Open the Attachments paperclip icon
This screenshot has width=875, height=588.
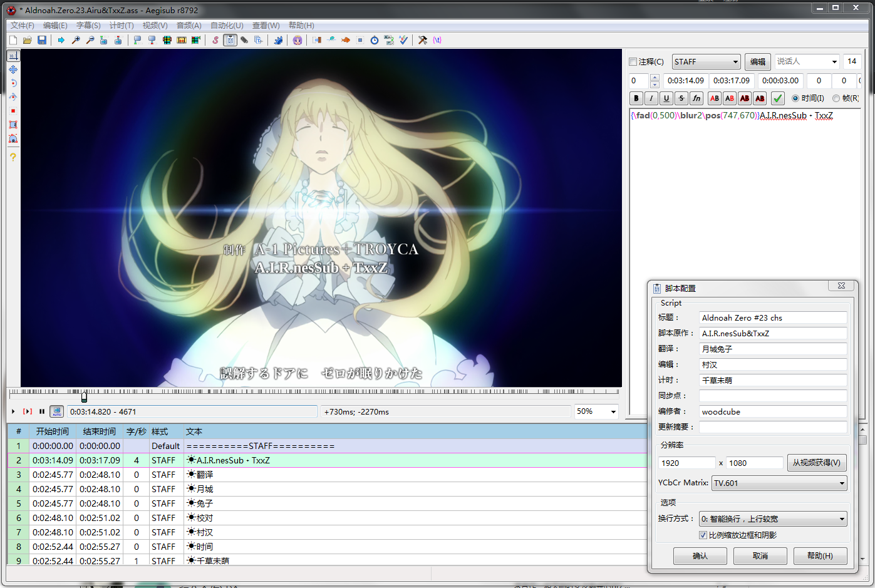[244, 40]
